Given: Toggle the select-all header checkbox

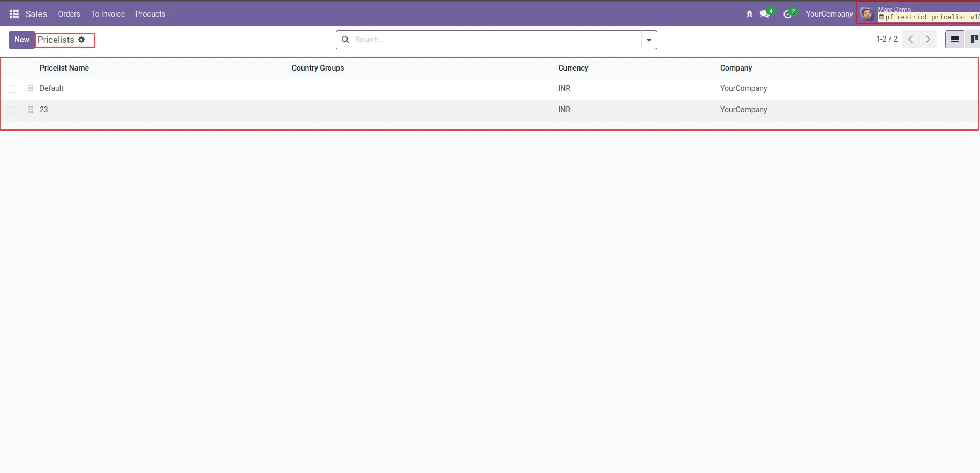Looking at the screenshot, I should click(12, 68).
